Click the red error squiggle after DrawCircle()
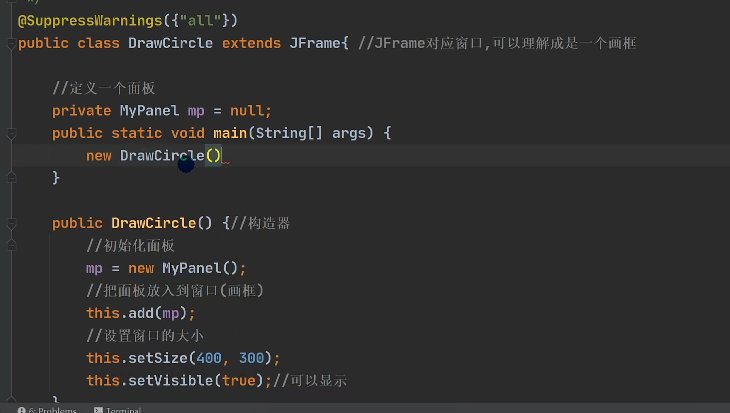This screenshot has height=413, width=730. pyautogui.click(x=226, y=162)
